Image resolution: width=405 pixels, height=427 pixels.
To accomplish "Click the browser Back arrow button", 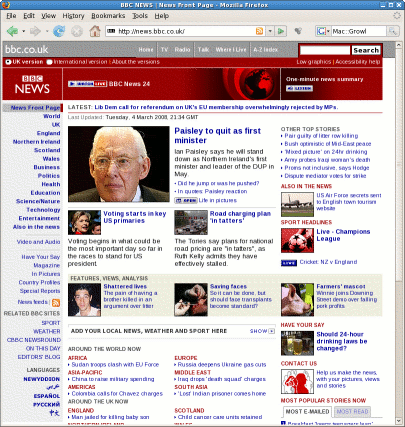I will [x=12, y=31].
